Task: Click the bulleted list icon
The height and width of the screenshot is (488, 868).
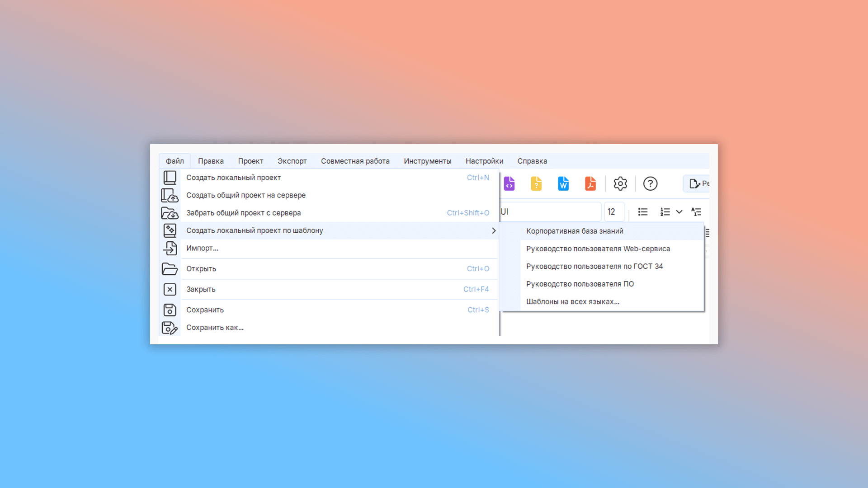Action: 643,212
